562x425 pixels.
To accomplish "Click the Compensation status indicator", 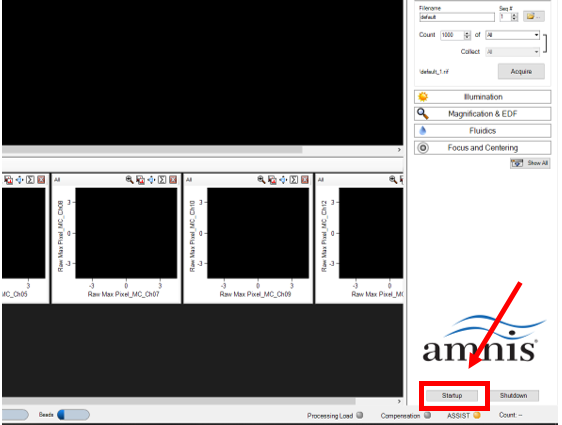I will [x=427, y=415].
